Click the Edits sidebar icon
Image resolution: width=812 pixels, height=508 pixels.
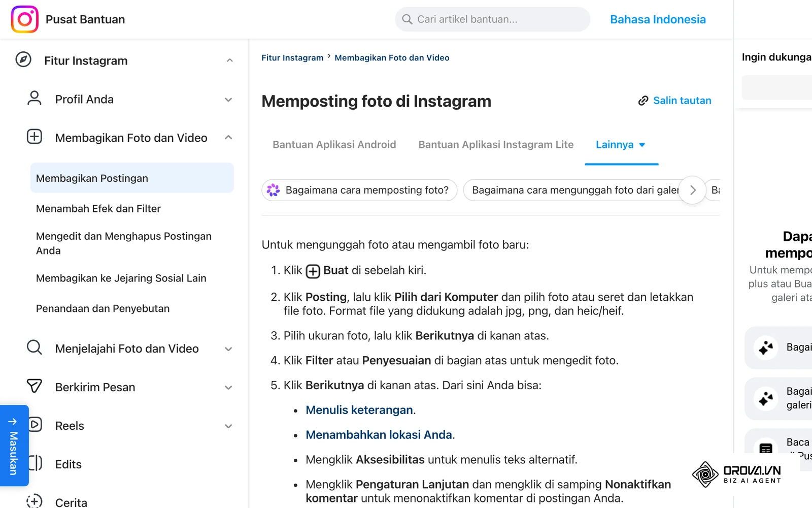click(36, 463)
